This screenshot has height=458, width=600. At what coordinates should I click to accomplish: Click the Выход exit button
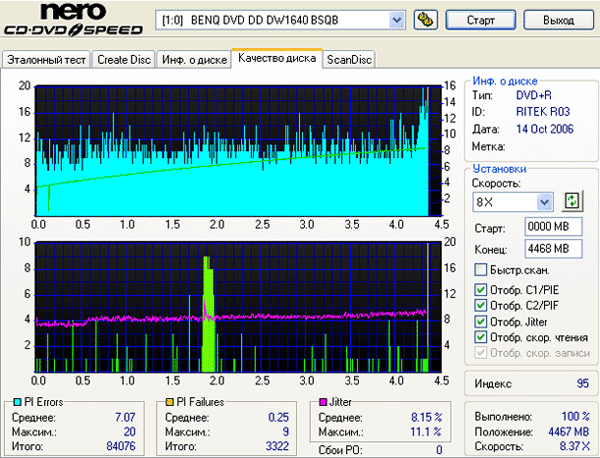(x=558, y=20)
